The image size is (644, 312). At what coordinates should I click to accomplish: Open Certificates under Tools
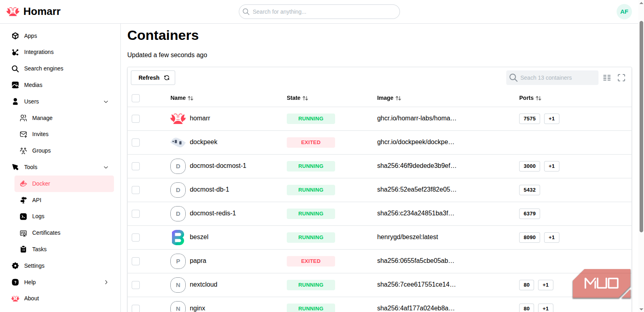tap(46, 233)
